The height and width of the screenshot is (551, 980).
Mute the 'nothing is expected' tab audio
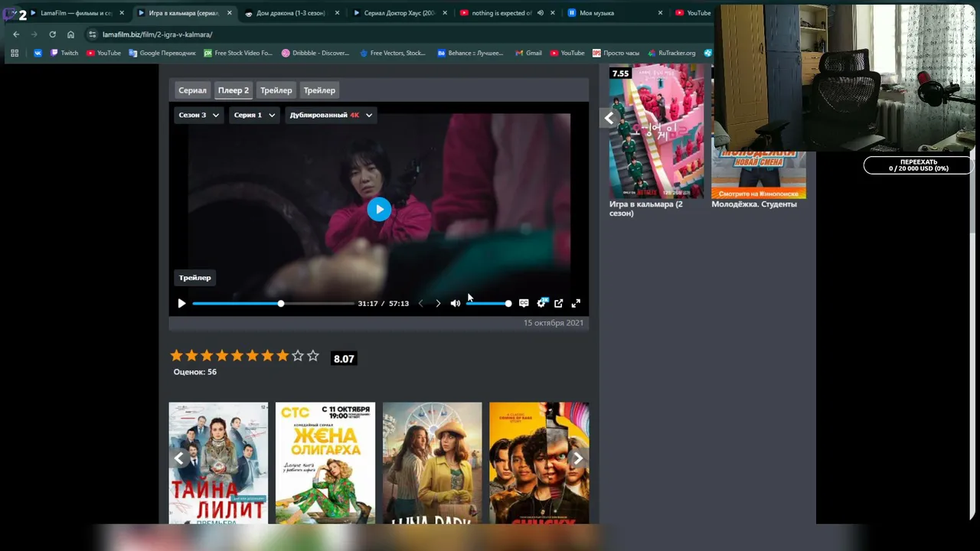(x=541, y=13)
